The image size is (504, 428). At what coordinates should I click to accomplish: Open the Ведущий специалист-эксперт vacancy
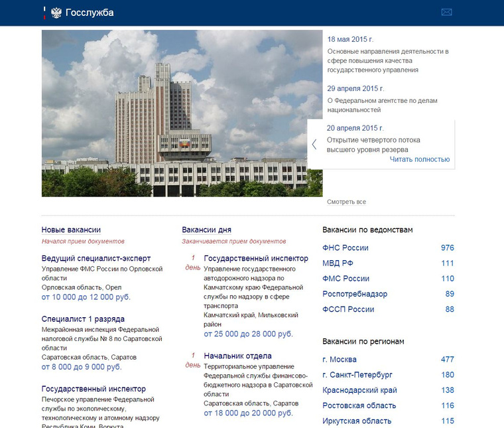pos(96,258)
